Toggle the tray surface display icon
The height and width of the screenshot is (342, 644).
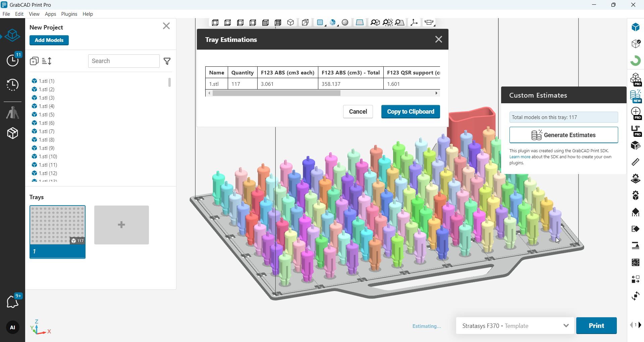(x=360, y=22)
